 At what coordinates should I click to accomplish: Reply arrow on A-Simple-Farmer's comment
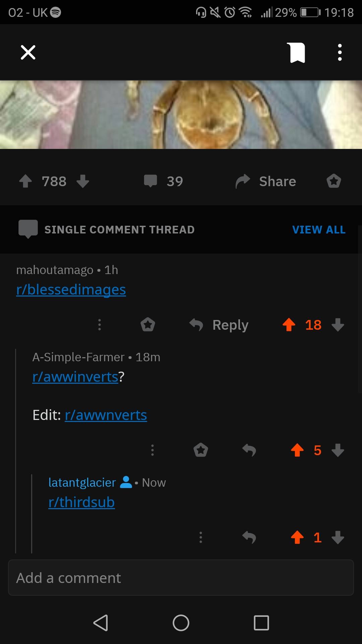[x=249, y=450]
